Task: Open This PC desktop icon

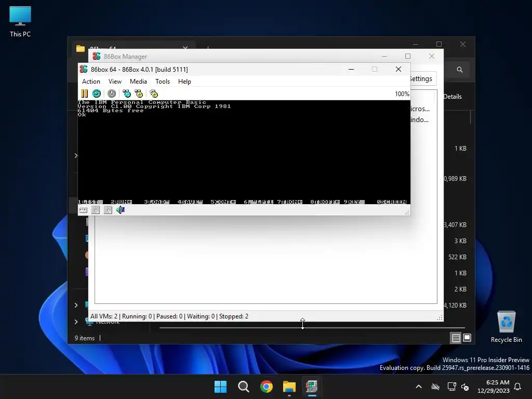Action: 20,22
